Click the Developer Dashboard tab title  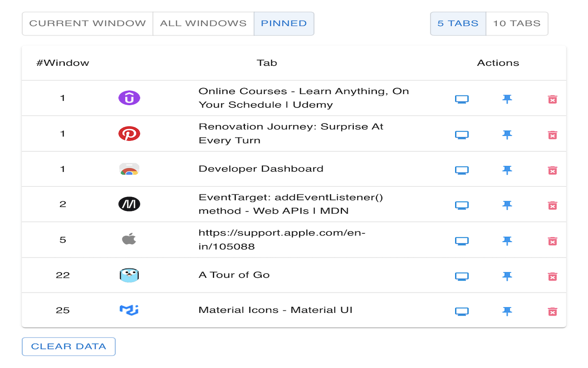click(261, 169)
